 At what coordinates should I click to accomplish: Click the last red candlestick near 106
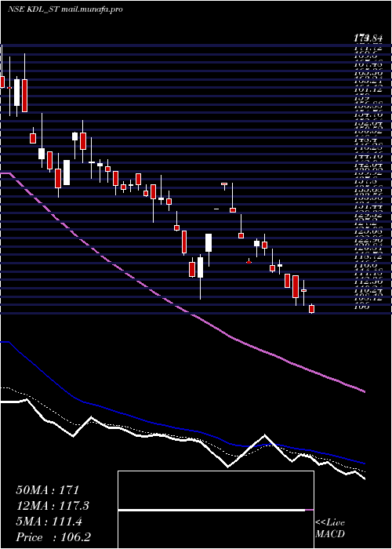coord(311,309)
